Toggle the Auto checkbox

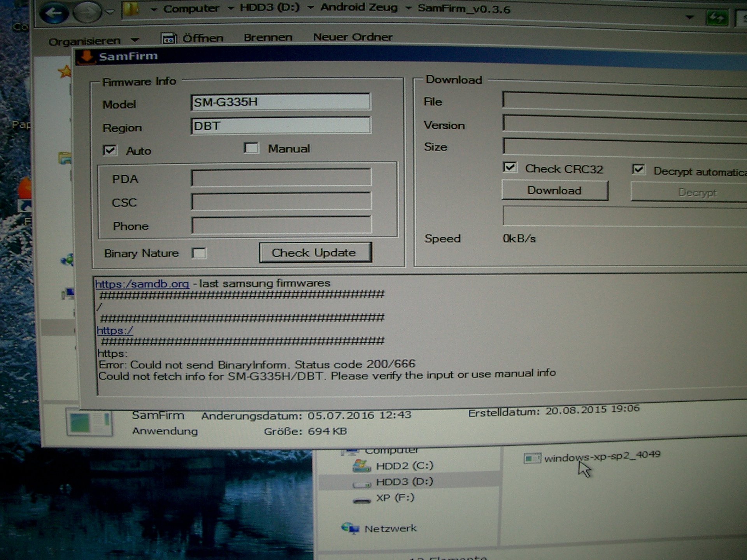pos(110,150)
